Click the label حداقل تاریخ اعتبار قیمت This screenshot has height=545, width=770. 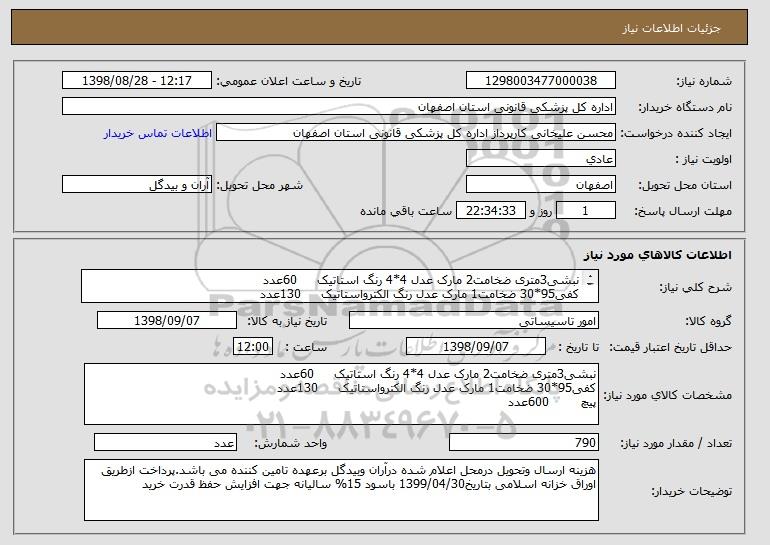coord(671,347)
